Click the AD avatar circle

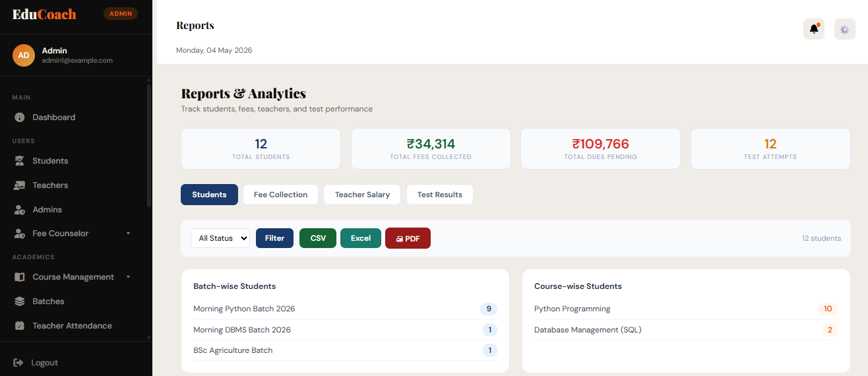[x=24, y=55]
